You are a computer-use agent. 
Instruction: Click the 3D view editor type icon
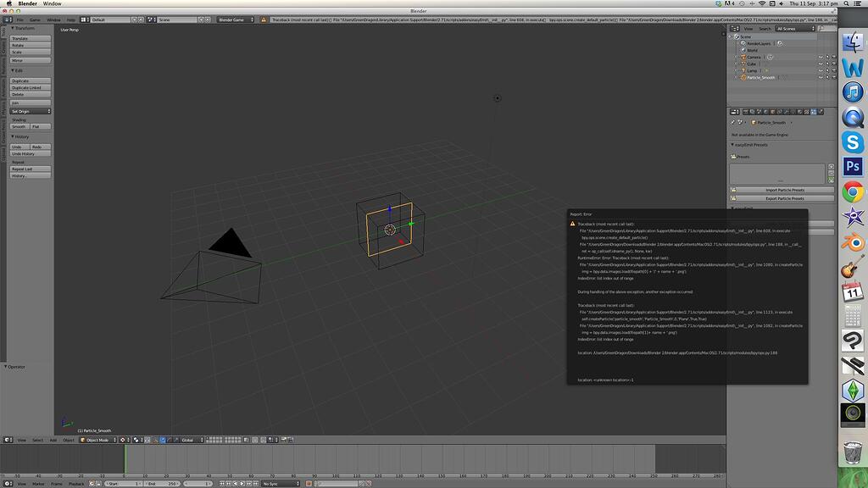(x=8, y=440)
